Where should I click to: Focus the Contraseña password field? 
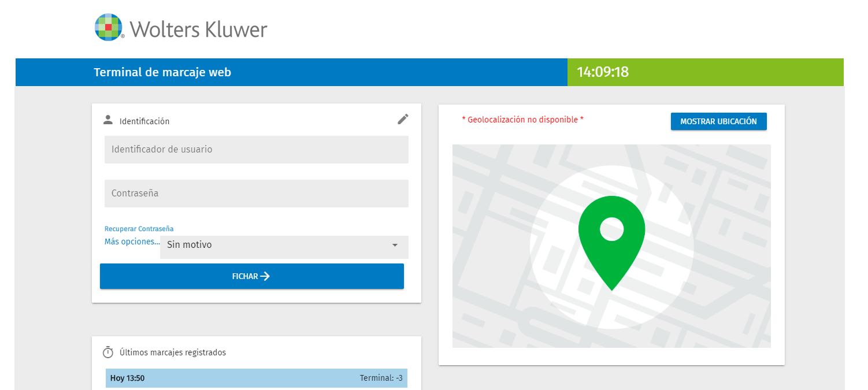(257, 194)
